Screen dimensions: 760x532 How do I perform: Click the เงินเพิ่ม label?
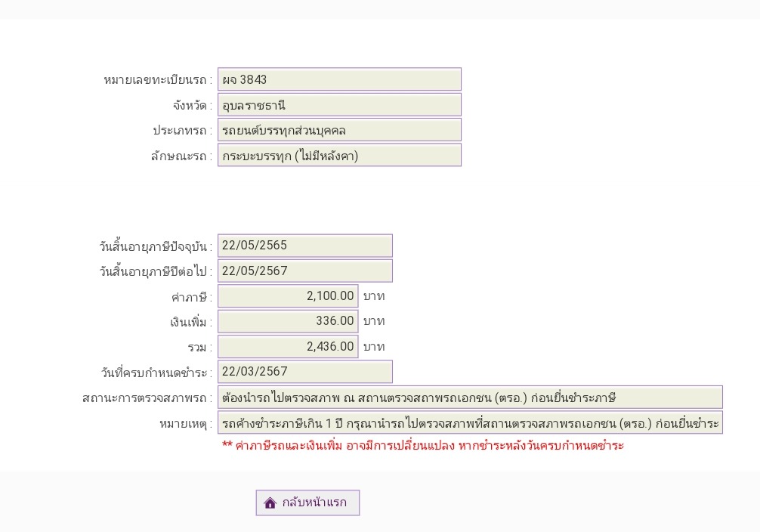[191, 322]
